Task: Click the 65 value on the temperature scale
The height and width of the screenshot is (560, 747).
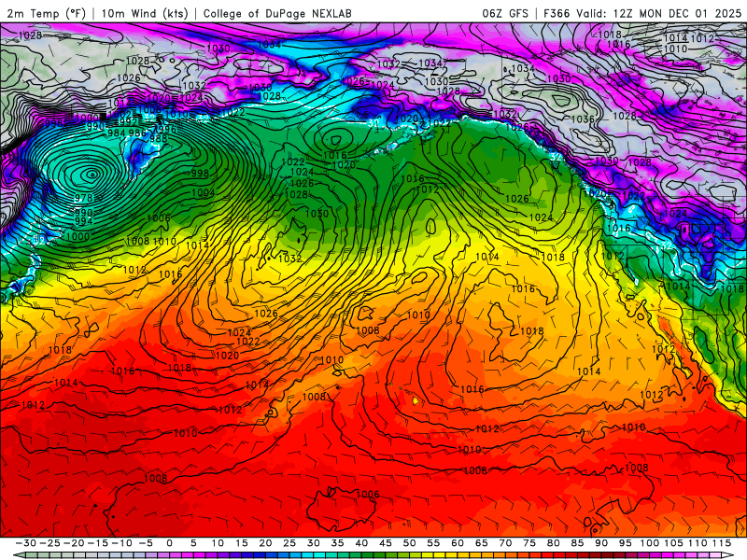Action: [x=482, y=543]
